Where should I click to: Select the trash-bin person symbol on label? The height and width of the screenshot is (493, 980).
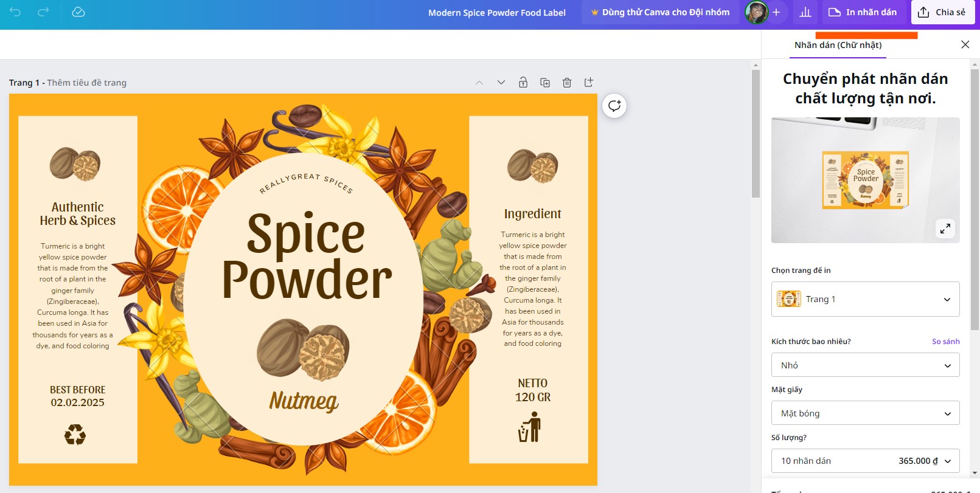[x=530, y=427]
